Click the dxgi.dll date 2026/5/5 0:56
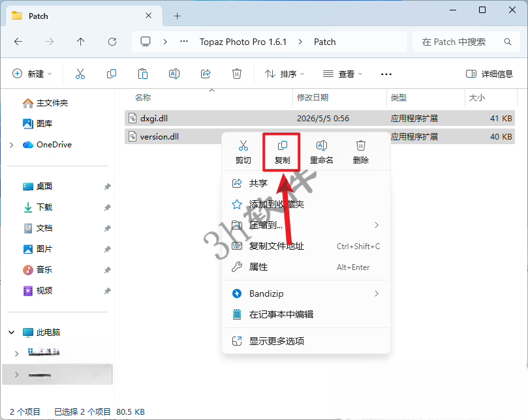528x420 pixels. pyautogui.click(x=323, y=119)
